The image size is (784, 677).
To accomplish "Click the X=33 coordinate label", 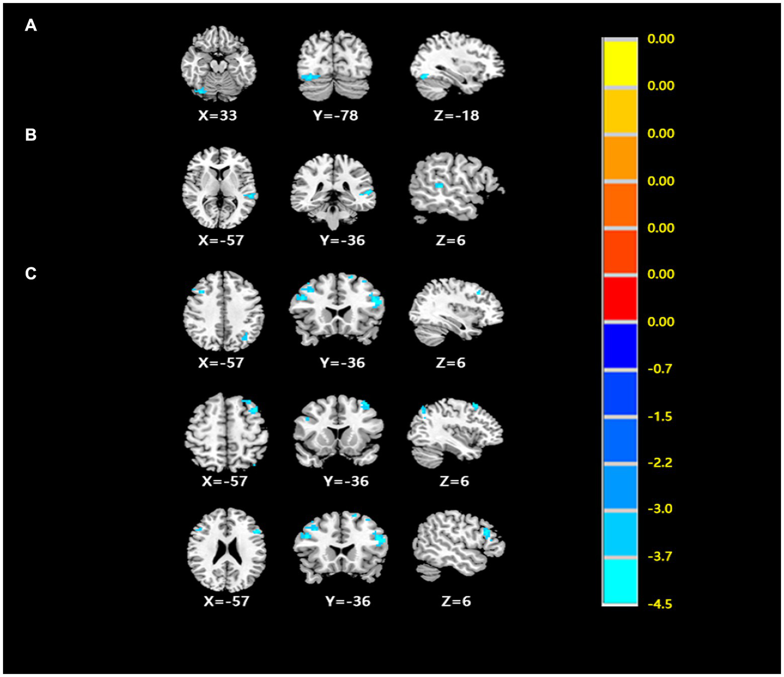I will coord(218,115).
